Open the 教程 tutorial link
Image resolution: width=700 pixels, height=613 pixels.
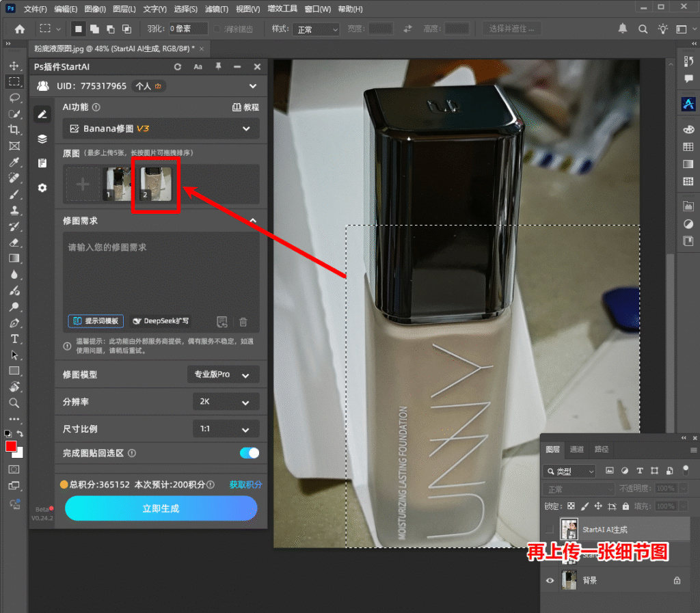tap(245, 107)
